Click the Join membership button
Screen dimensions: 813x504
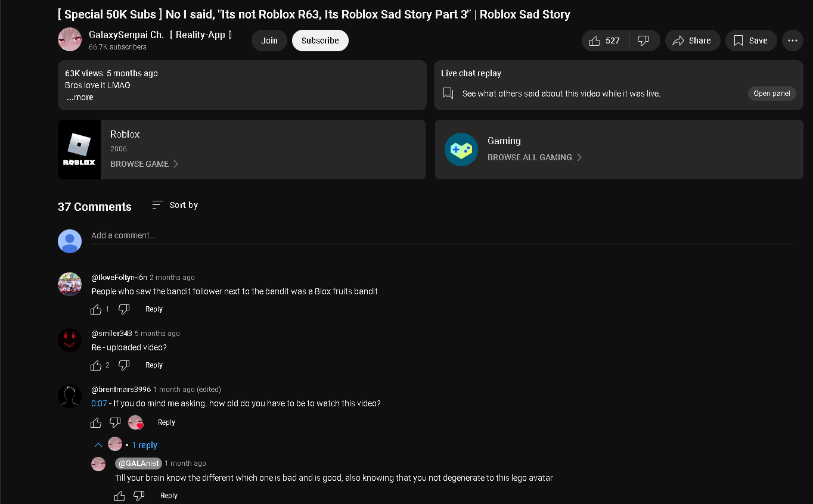point(269,41)
